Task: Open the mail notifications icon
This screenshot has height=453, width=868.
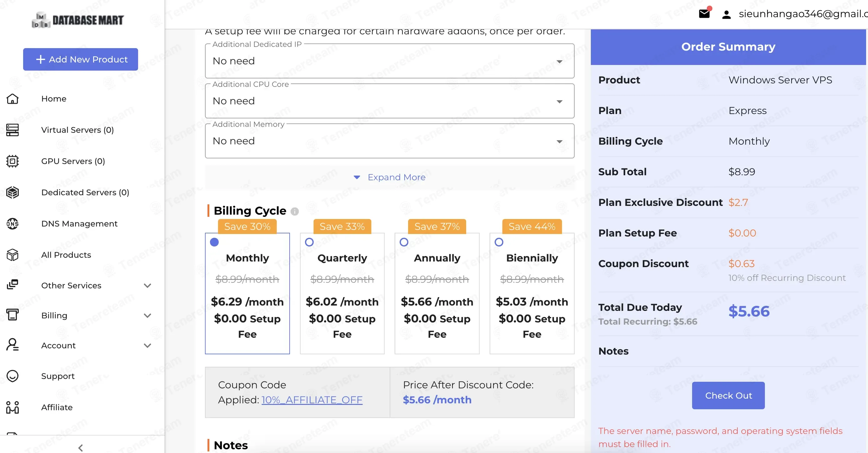Action: coord(704,14)
